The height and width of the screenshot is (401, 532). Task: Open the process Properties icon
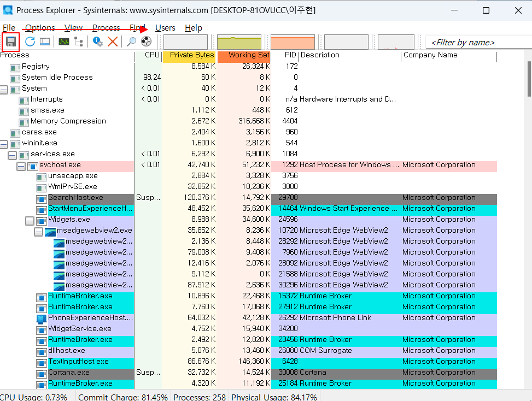coord(98,42)
